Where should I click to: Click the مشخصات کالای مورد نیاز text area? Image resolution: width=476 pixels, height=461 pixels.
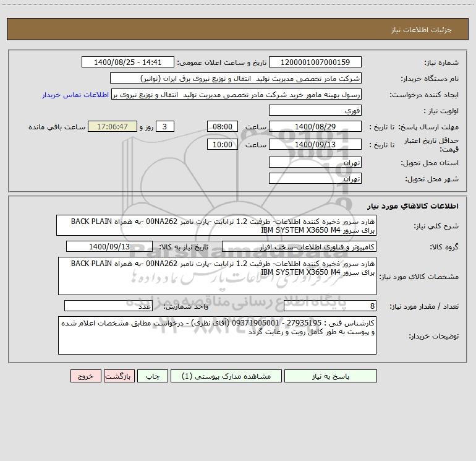pos(217,276)
